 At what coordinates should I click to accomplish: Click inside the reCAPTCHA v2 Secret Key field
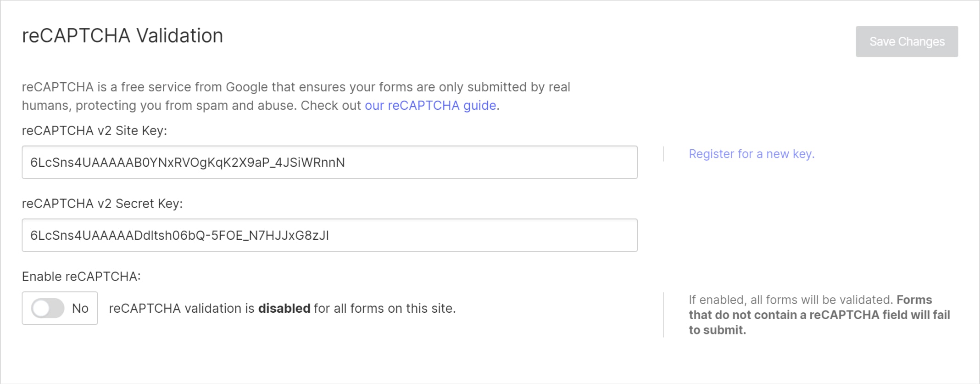tap(329, 235)
